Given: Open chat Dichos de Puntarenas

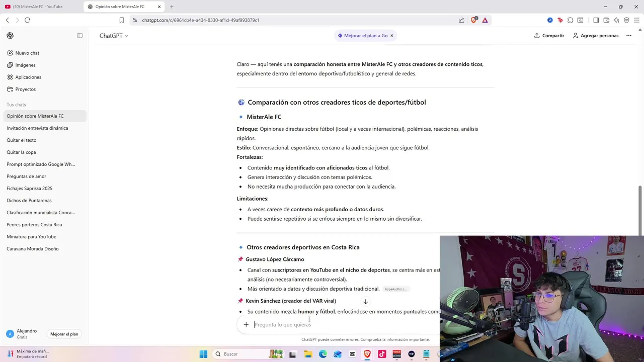Looking at the screenshot, I should (29, 201).
